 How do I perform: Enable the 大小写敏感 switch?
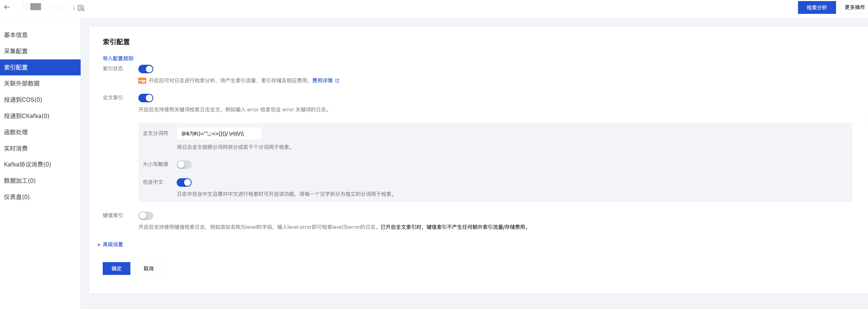[x=184, y=165]
